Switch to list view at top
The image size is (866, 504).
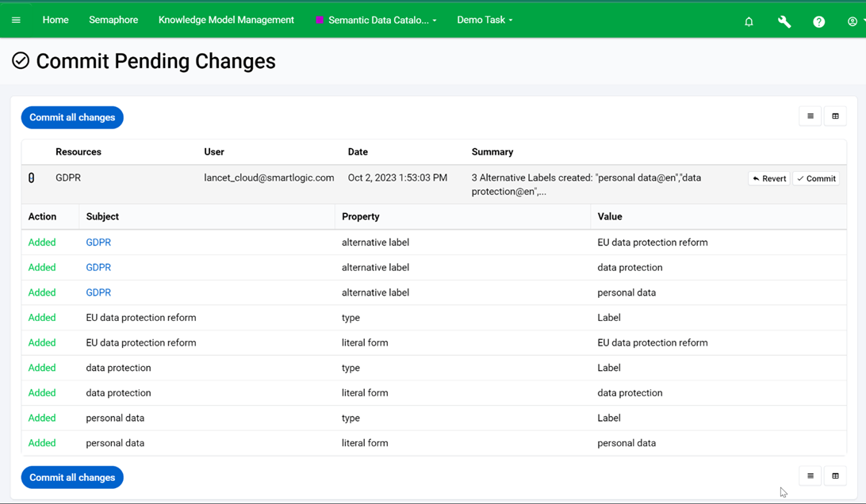coord(810,116)
